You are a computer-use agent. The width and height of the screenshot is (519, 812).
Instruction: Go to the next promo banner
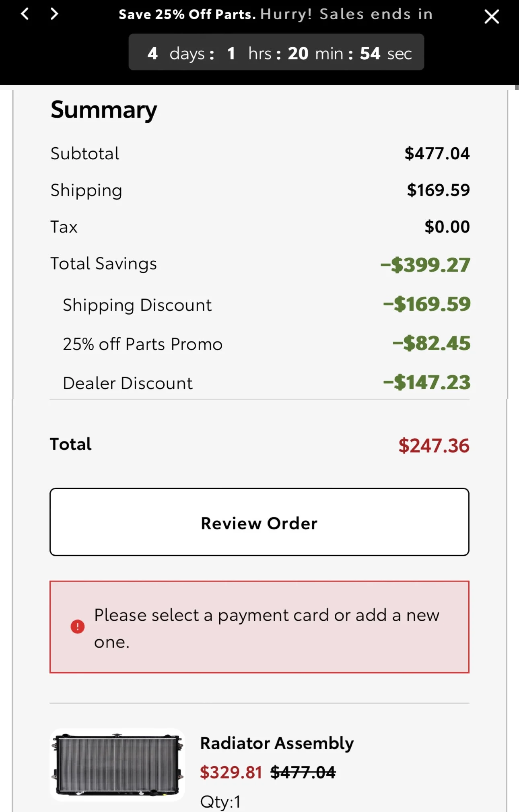(54, 14)
